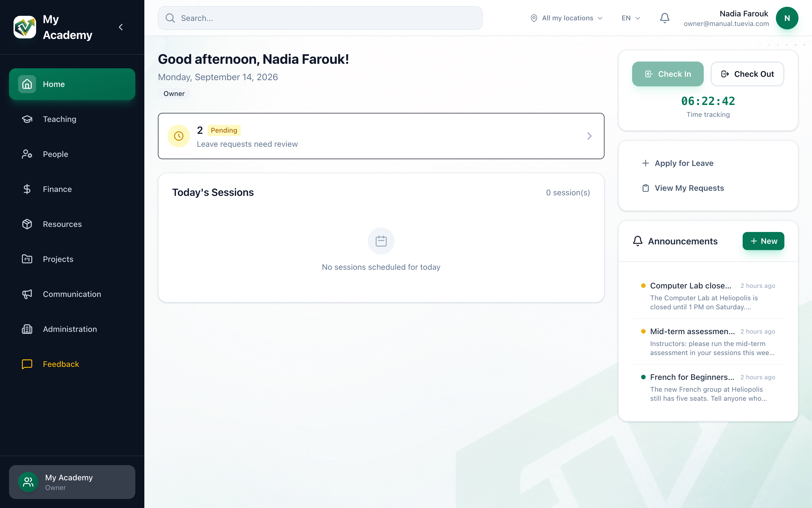812x508 pixels.
Task: Click the location pin icon
Action: pyautogui.click(x=534, y=18)
